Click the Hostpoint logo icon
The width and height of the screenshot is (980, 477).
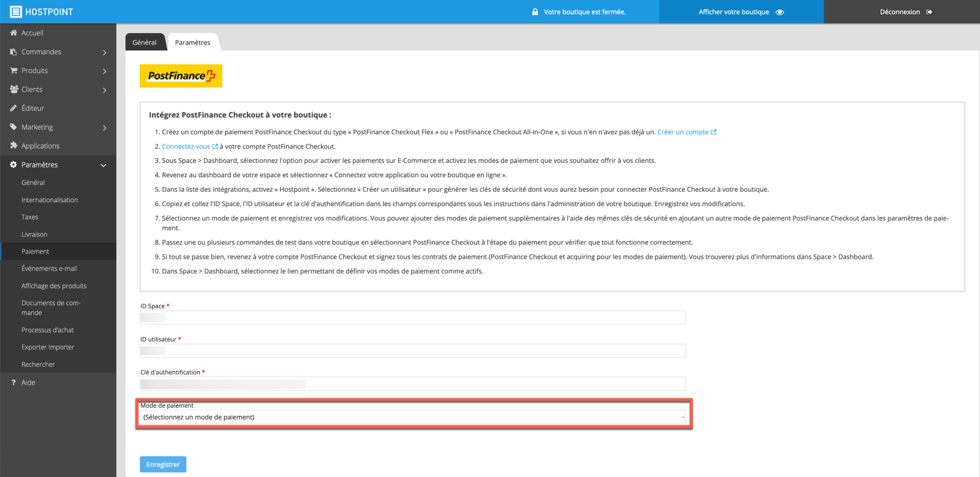point(16,12)
